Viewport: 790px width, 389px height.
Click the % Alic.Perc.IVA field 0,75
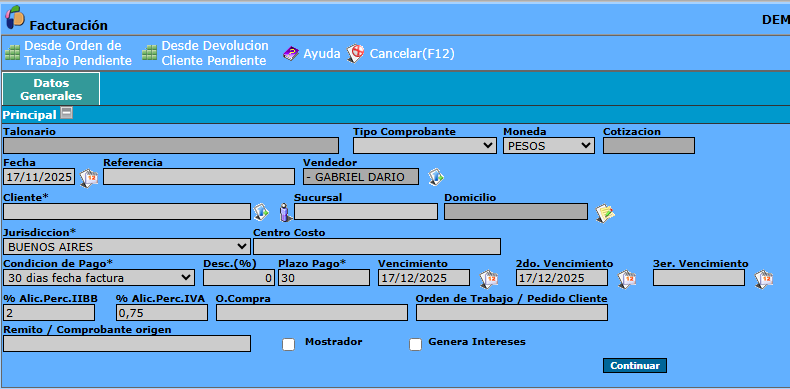tap(162, 313)
